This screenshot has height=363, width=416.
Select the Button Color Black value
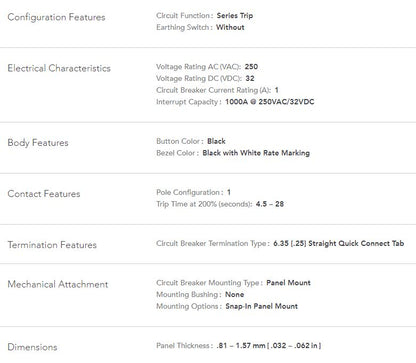point(216,141)
